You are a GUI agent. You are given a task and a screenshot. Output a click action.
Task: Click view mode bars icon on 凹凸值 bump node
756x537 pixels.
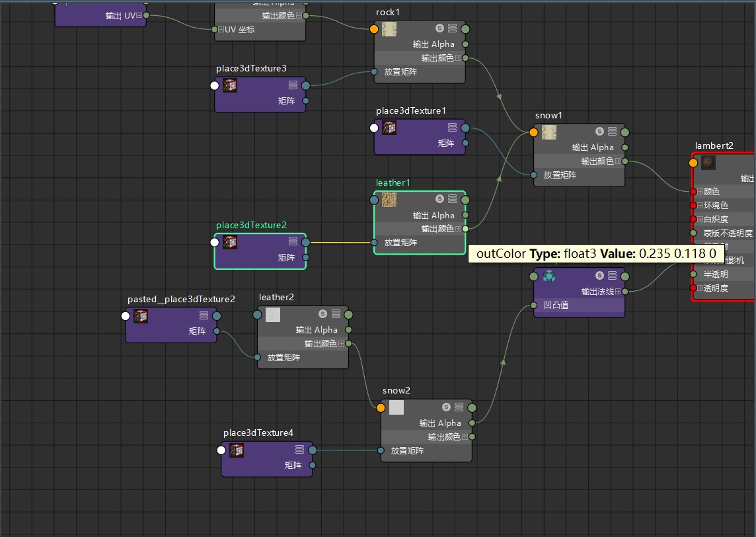pyautogui.click(x=613, y=276)
